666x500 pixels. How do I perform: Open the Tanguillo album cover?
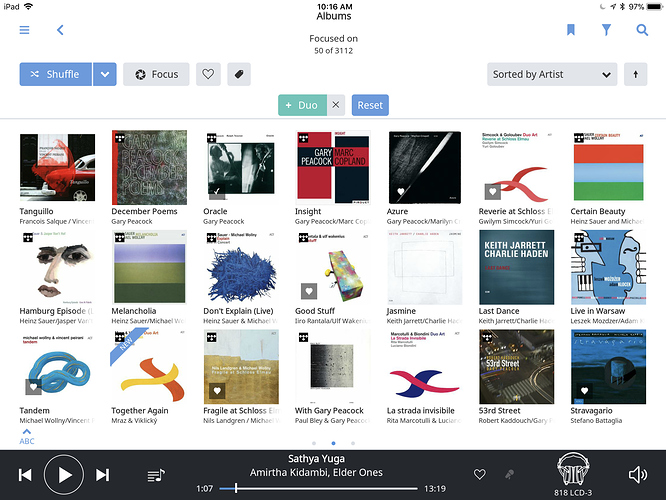57,167
